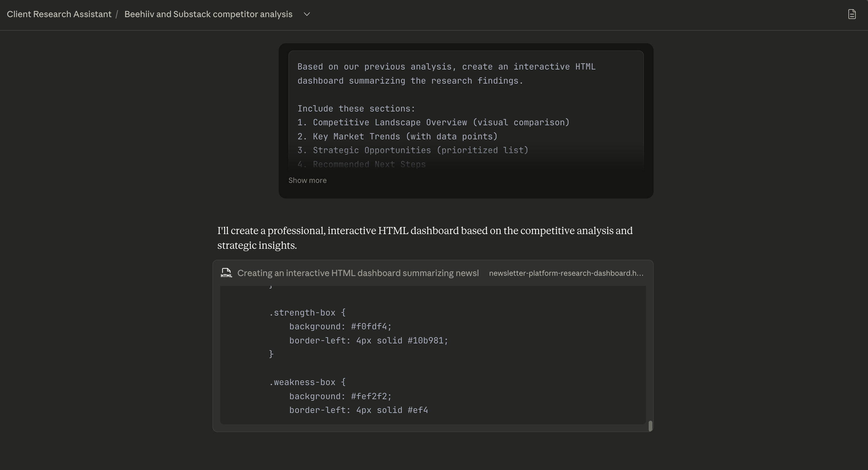The image size is (868, 470).
Task: Click the #f0fdf4 background color value
Action: (371, 327)
